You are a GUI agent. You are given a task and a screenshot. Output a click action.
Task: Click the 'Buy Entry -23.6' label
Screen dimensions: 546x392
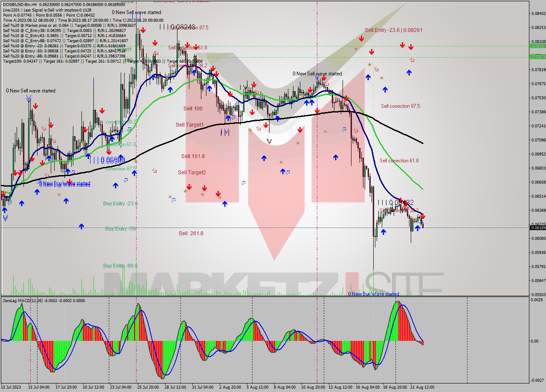tap(120, 203)
